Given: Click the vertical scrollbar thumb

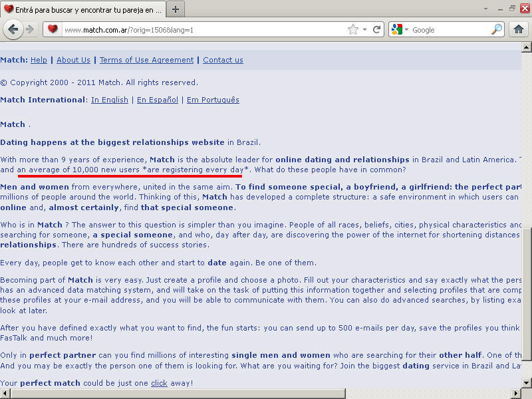Looking at the screenshot, I should (526, 293).
